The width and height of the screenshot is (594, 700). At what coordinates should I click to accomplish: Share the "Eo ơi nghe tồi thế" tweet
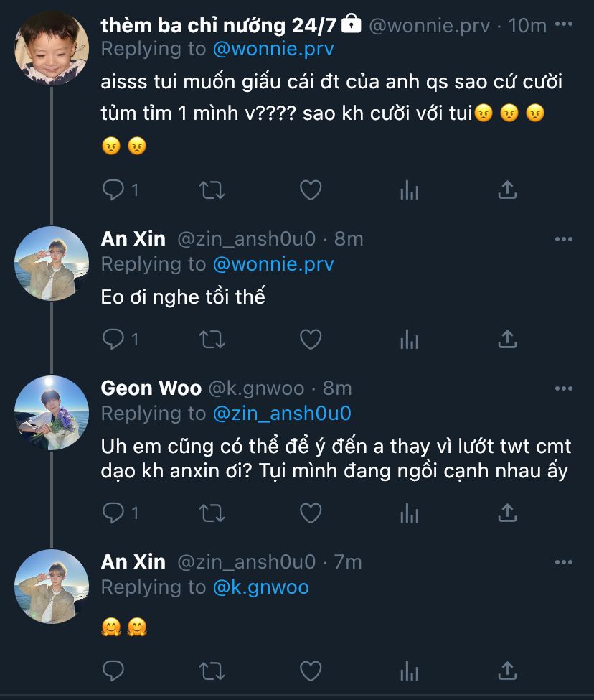click(x=507, y=338)
